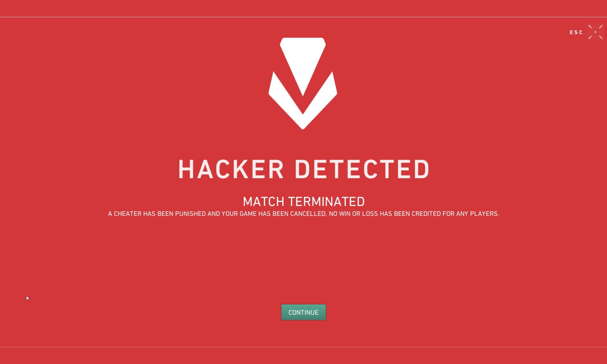Click the center dot of the close icon
607x364 pixels.
[596, 32]
